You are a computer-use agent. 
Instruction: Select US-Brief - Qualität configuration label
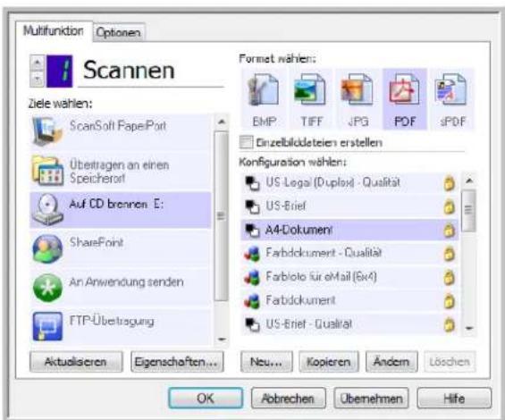308,323
